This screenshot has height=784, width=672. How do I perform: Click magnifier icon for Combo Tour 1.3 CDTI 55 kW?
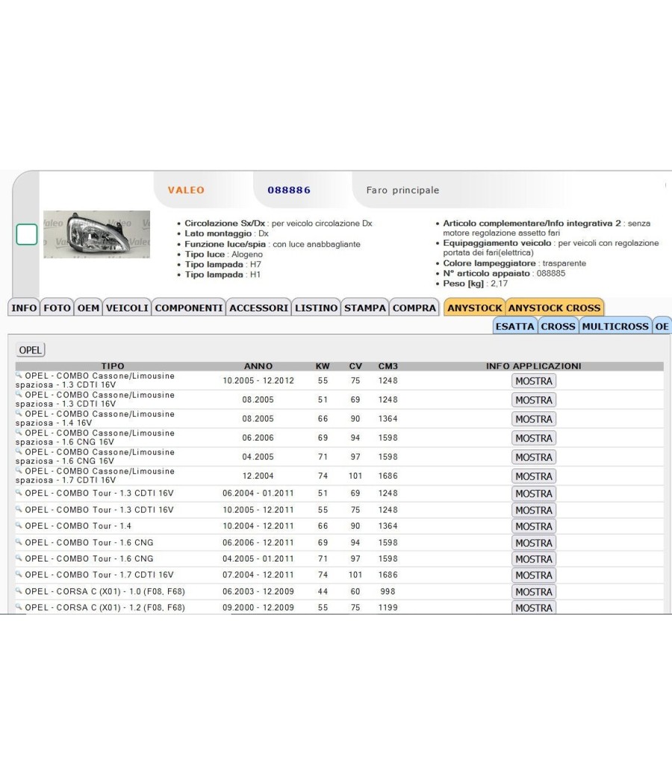(x=19, y=508)
